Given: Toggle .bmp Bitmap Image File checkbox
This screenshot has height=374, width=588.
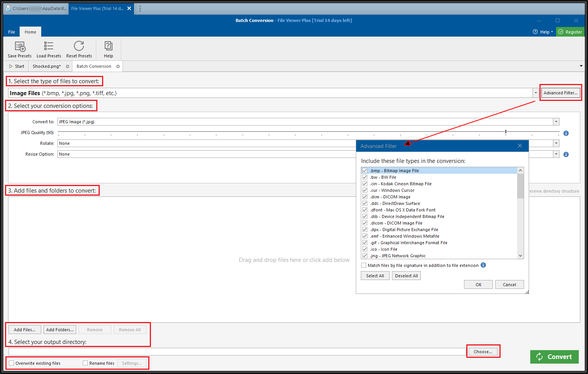Looking at the screenshot, I should [365, 171].
